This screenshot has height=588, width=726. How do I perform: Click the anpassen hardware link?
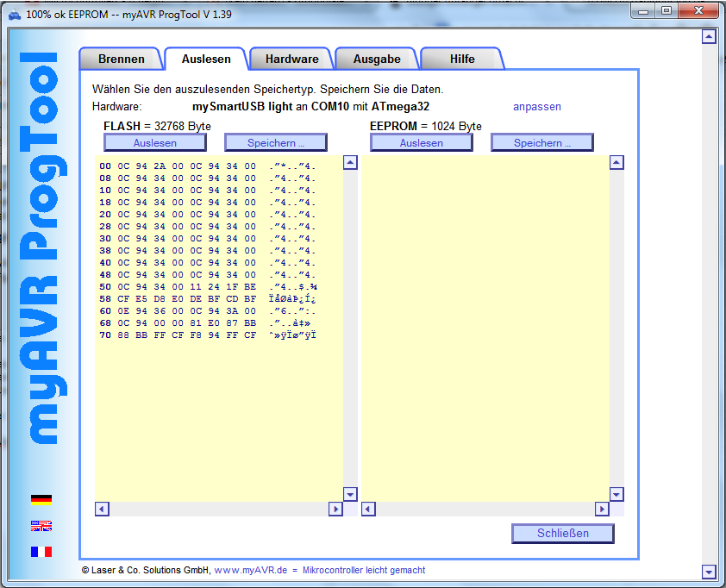[536, 107]
